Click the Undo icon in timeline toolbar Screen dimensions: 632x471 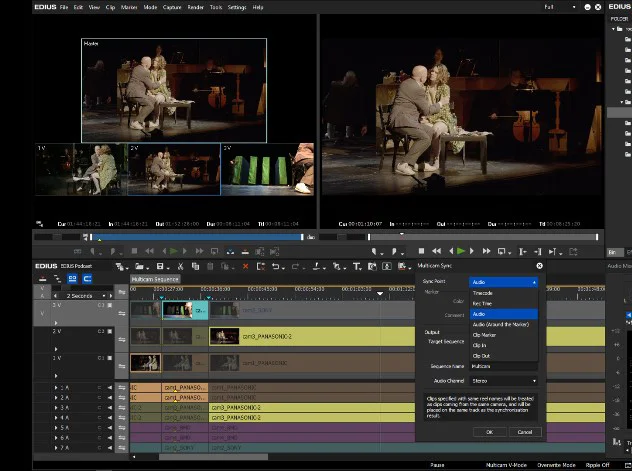[275, 266]
